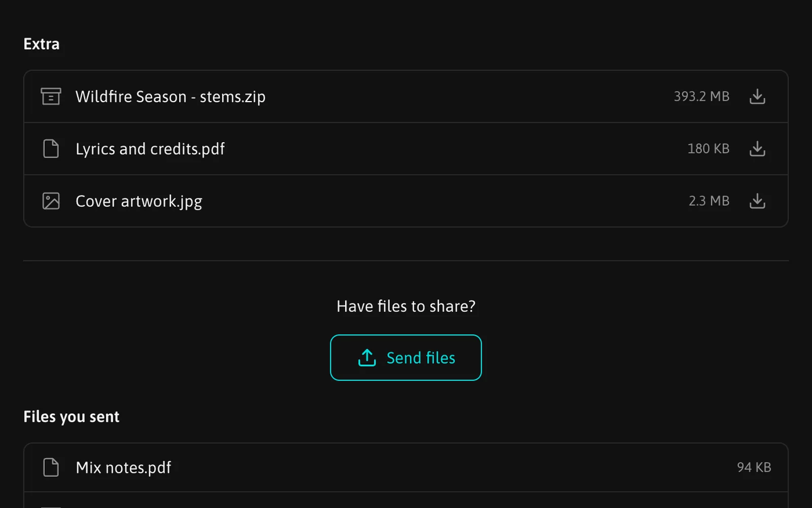Click the Extra section heading

(x=42, y=44)
